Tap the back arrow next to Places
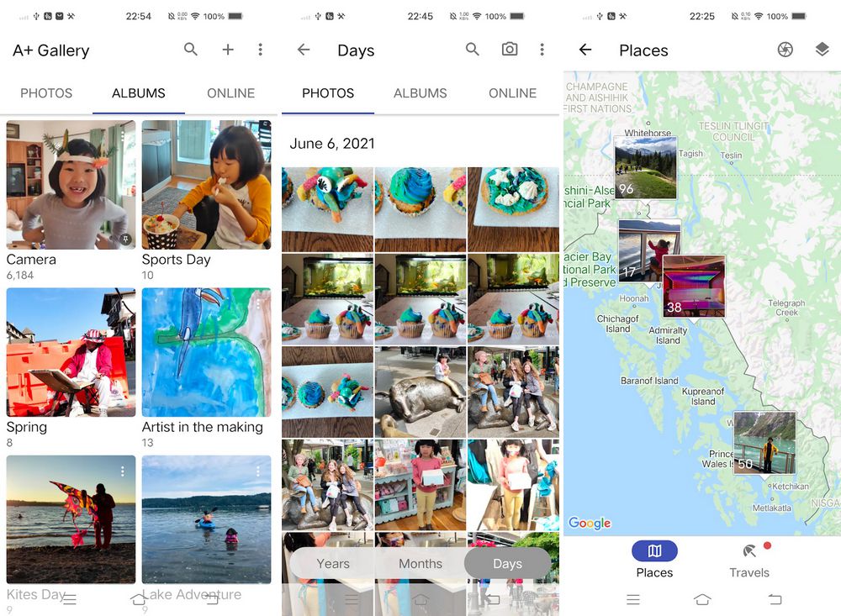The height and width of the screenshot is (616, 841). click(585, 50)
